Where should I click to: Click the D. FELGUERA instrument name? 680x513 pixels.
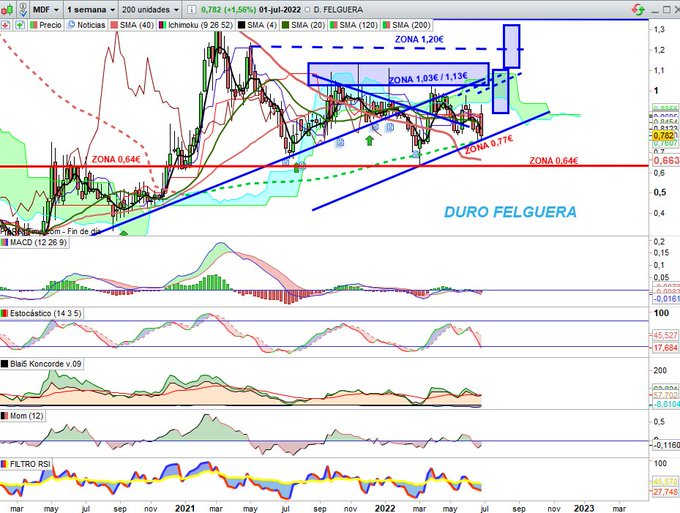[338, 10]
